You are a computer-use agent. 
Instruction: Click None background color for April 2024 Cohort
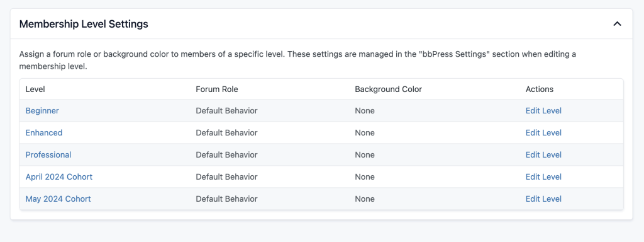[365, 176]
